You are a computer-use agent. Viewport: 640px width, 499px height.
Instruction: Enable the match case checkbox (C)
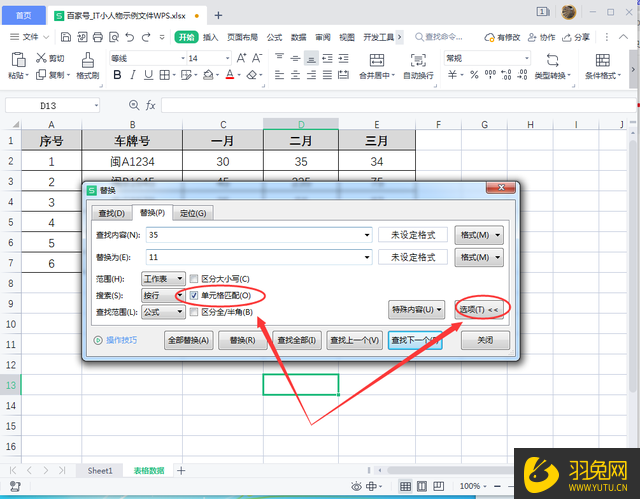pos(194,279)
